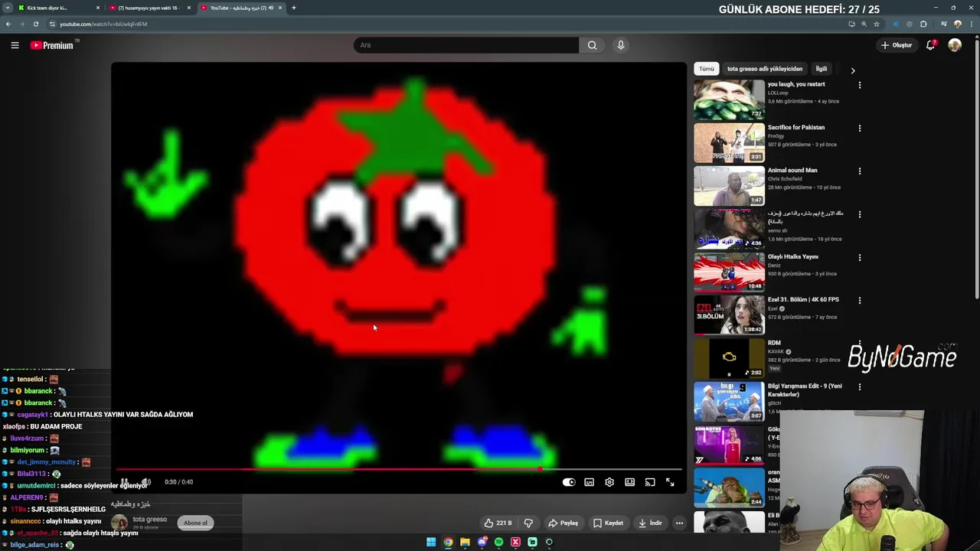Open Chrome extensions puzzle icon
This screenshot has height=551, width=980.
pyautogui.click(x=923, y=24)
